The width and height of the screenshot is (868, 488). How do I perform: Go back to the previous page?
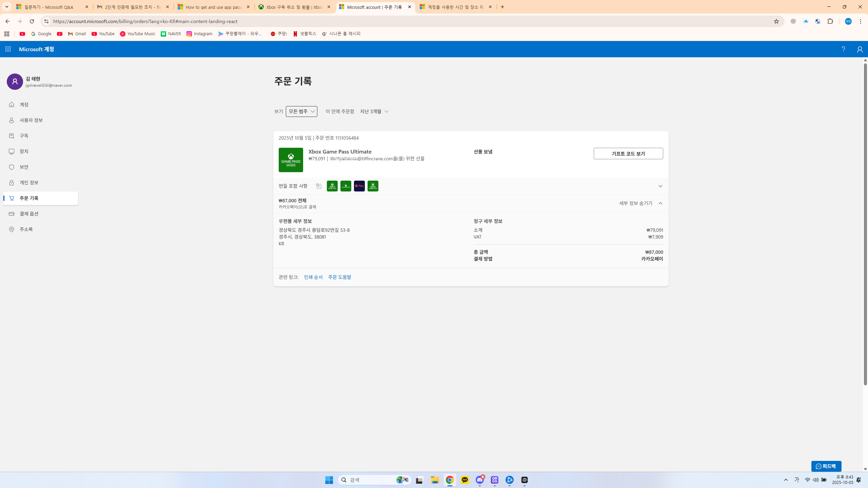click(x=7, y=21)
